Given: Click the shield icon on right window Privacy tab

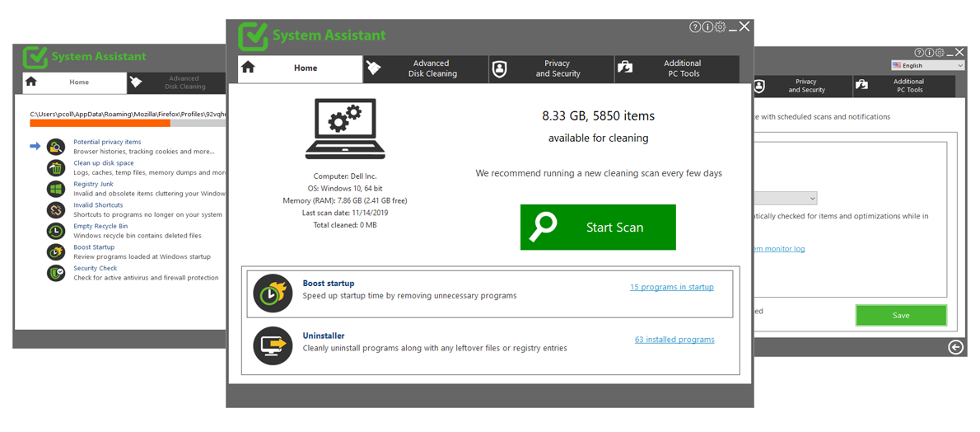Looking at the screenshot, I should [759, 86].
